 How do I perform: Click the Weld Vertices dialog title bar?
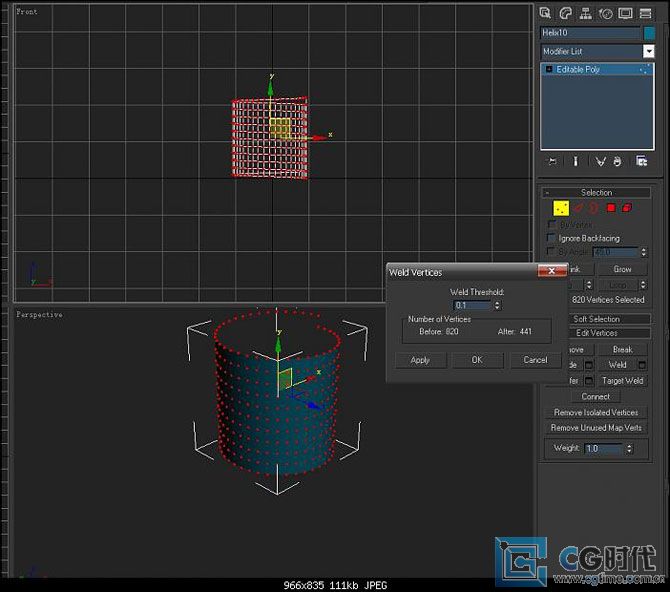click(x=461, y=272)
